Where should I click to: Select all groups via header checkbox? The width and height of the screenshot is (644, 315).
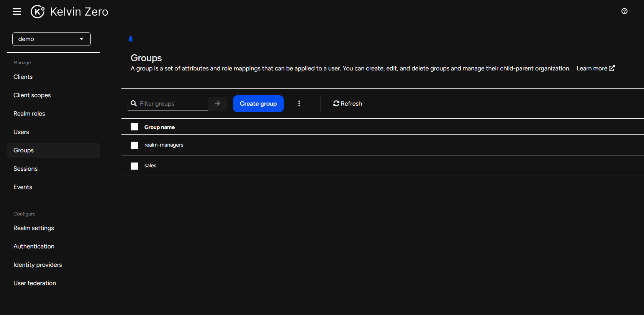pos(134,127)
